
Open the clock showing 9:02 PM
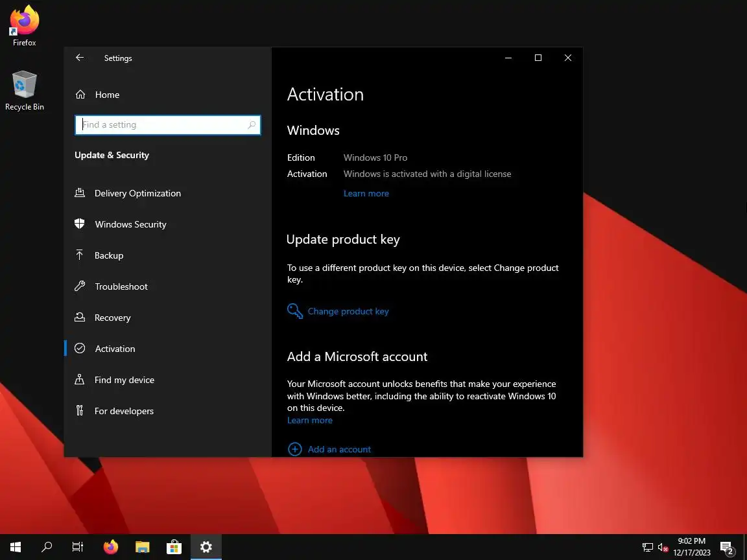pos(692,547)
